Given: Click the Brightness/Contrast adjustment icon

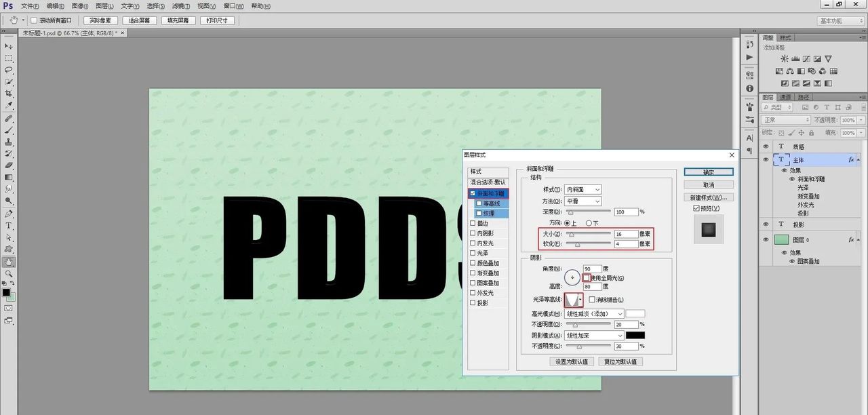Looking at the screenshot, I should (x=785, y=59).
